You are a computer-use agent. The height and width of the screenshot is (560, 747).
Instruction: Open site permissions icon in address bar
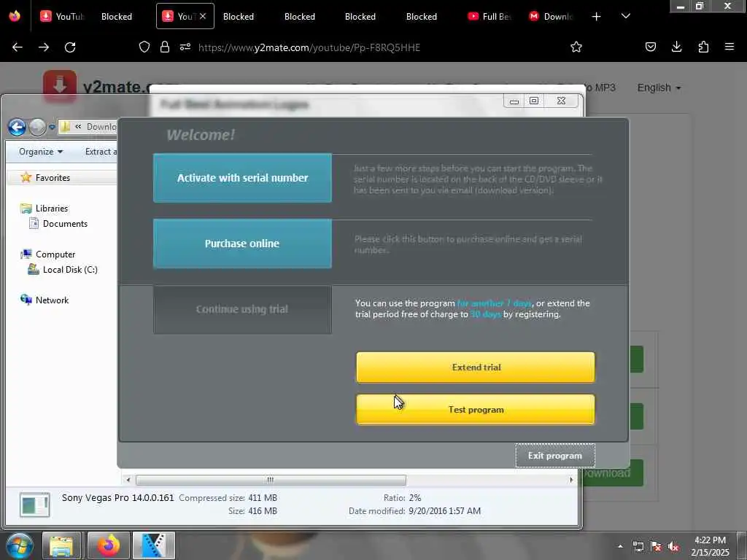click(185, 47)
